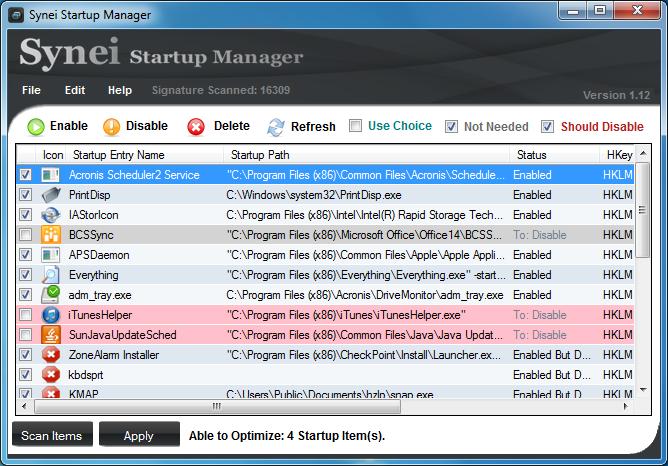Click the SunJavaUpdateSched Java icon
This screenshot has height=466, width=668.
tap(51, 335)
